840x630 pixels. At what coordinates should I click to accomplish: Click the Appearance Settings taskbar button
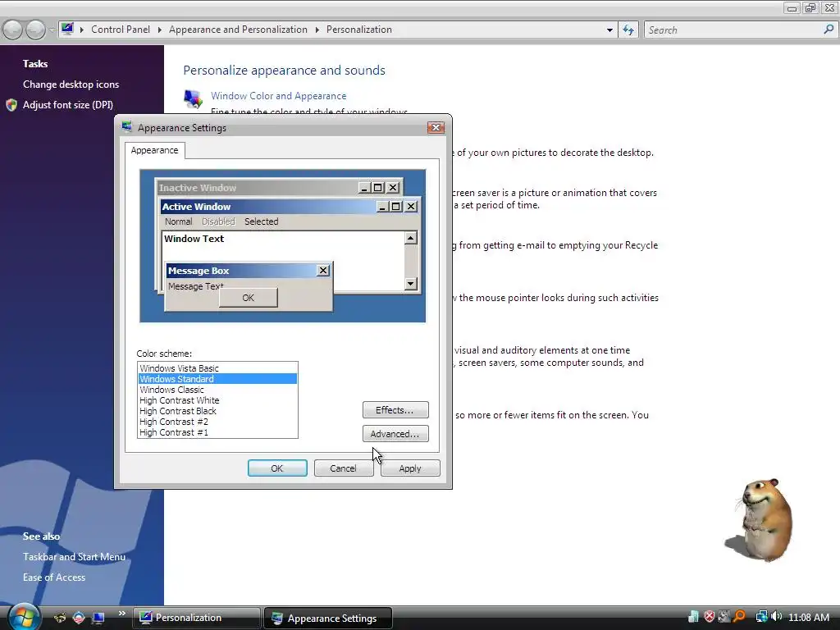coord(328,618)
